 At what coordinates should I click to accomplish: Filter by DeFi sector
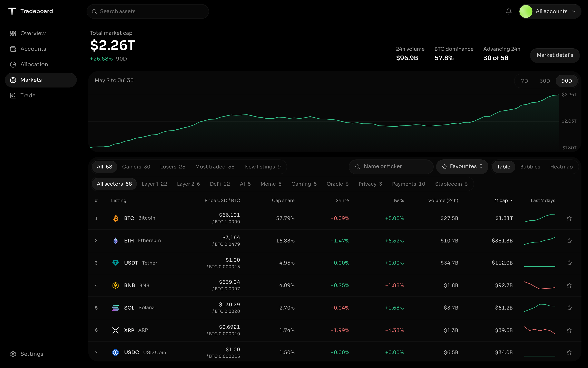220,184
